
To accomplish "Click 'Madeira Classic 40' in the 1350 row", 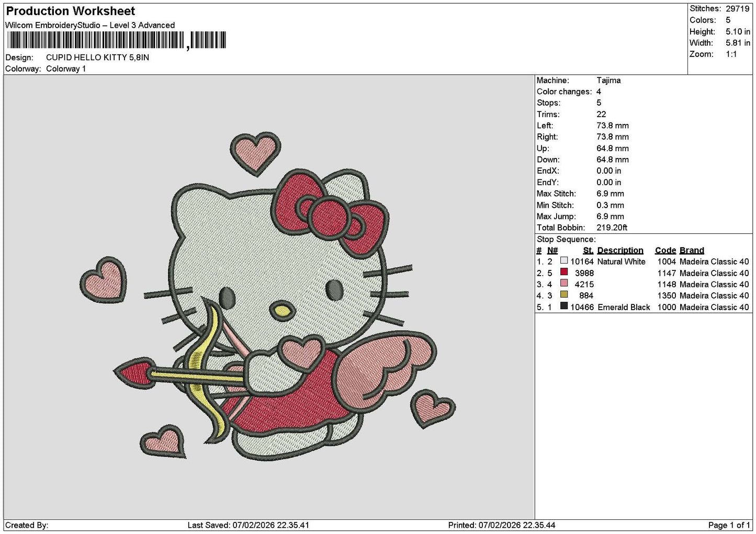I will tap(714, 296).
